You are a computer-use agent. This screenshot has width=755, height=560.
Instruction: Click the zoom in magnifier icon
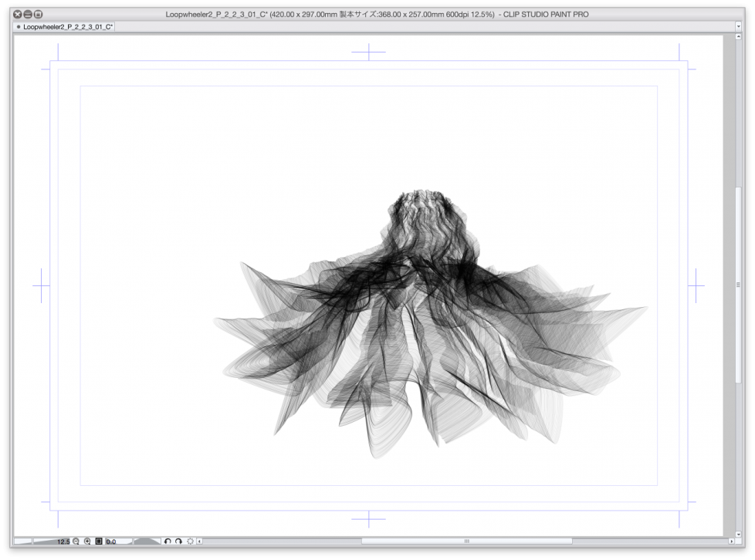87,541
